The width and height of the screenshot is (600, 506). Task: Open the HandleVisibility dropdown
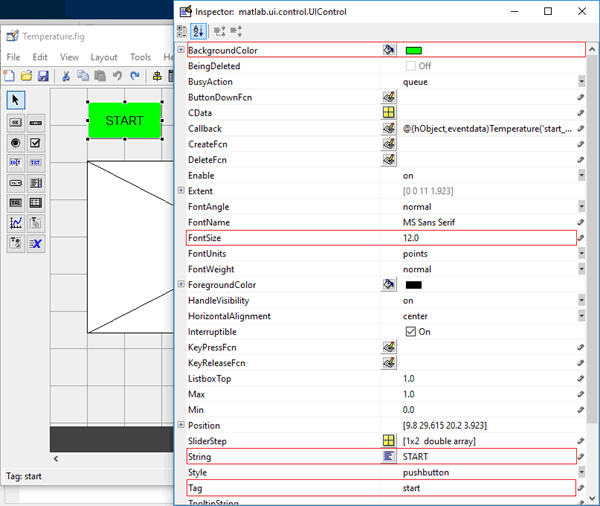coord(581,300)
